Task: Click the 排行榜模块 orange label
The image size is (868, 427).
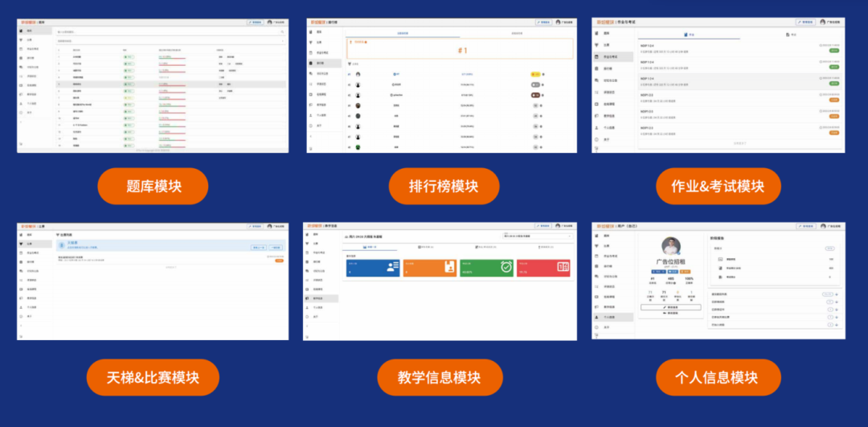Action: [443, 187]
